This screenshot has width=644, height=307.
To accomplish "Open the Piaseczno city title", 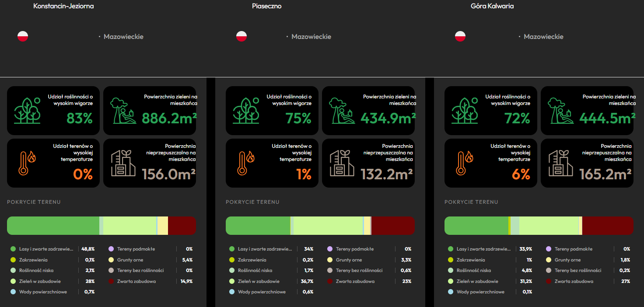I will click(x=267, y=6).
